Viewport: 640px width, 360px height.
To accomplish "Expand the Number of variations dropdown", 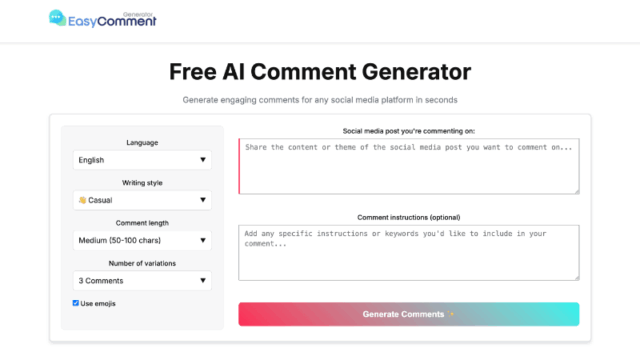I will [x=142, y=281].
